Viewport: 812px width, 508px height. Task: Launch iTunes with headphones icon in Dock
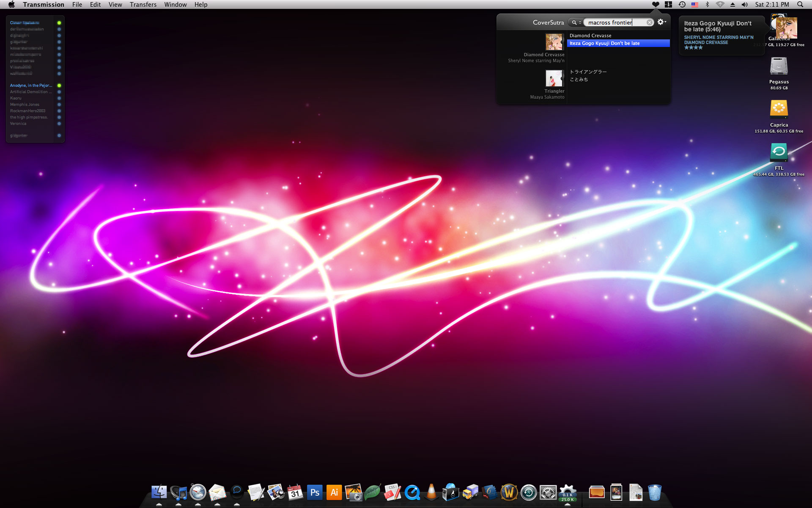(x=178, y=492)
